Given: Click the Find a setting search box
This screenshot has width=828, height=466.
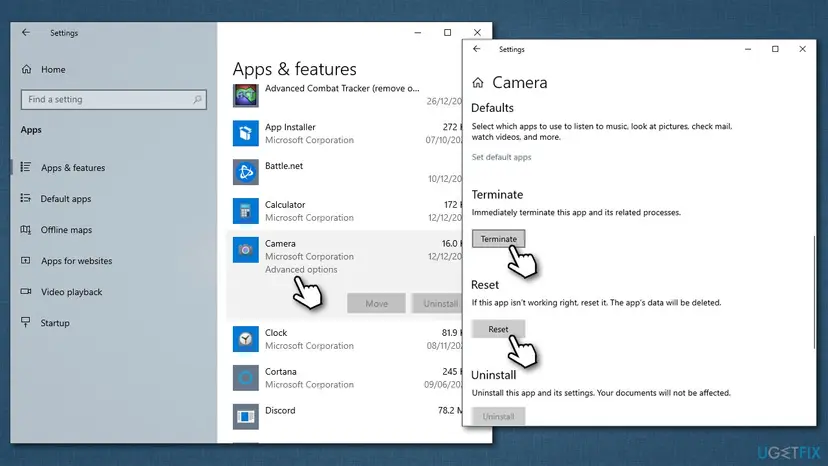Looking at the screenshot, I should (x=114, y=99).
